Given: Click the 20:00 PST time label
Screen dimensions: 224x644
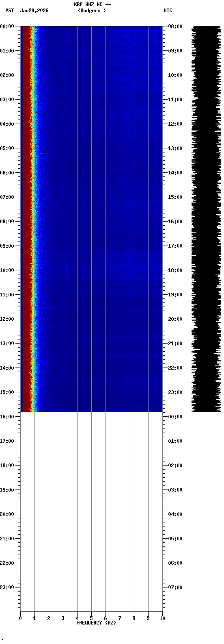Looking at the screenshot, I should [x=7, y=514].
